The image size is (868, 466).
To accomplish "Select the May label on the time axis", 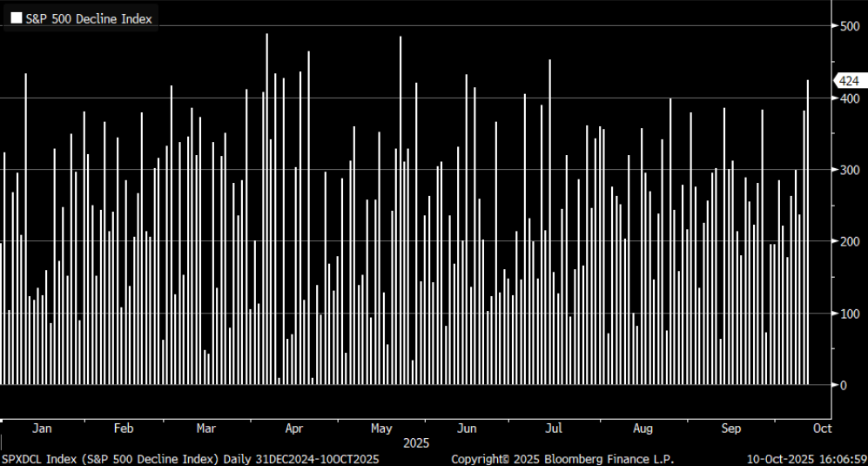I will (381, 429).
